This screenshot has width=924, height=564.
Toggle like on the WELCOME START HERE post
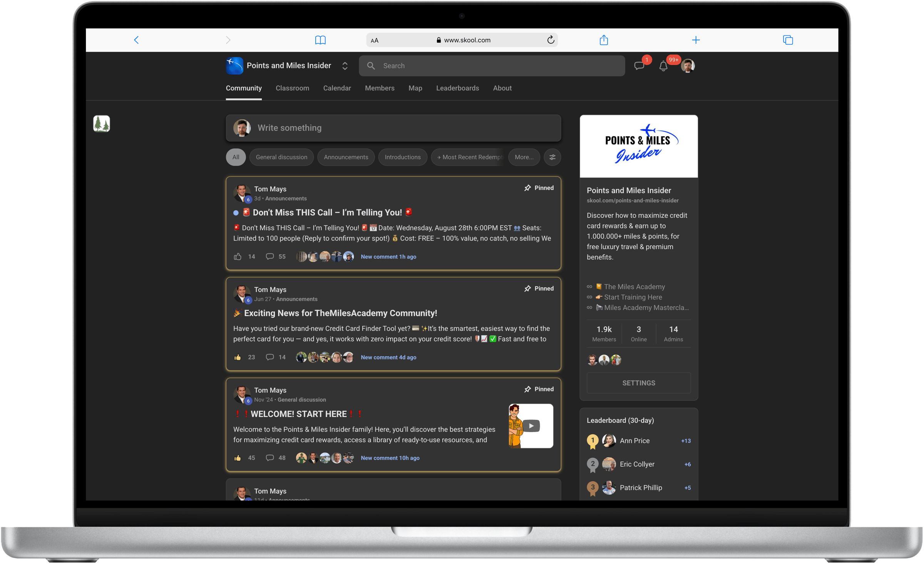(x=238, y=458)
